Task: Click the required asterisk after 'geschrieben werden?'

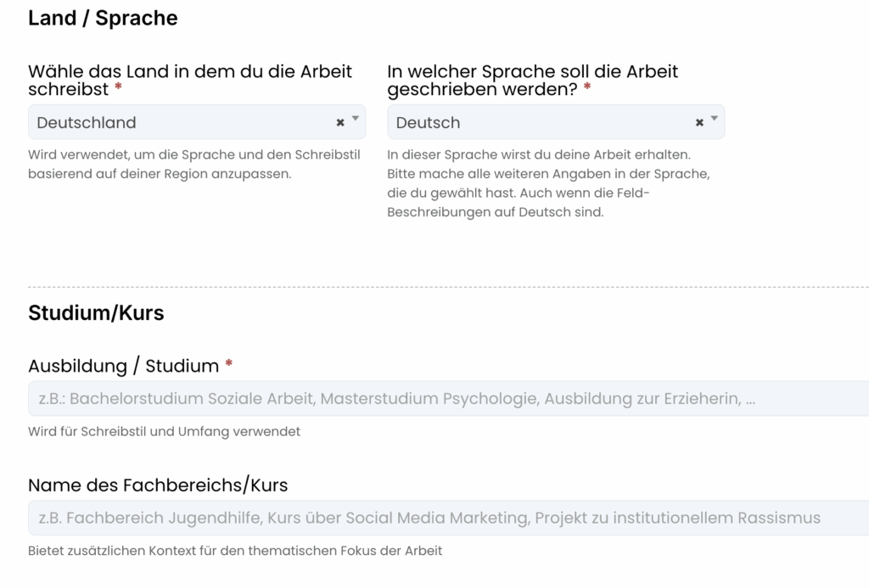Action: pos(587,89)
